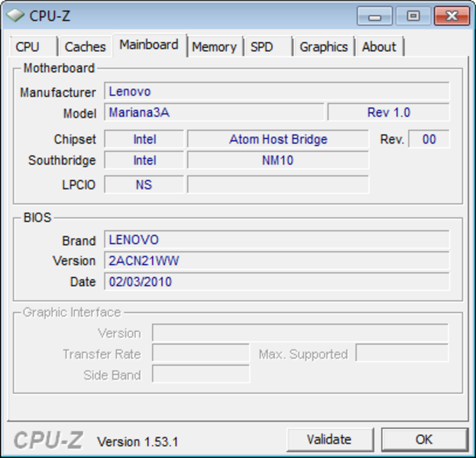Click the Validate button
This screenshot has height=458, width=476.
point(330,440)
